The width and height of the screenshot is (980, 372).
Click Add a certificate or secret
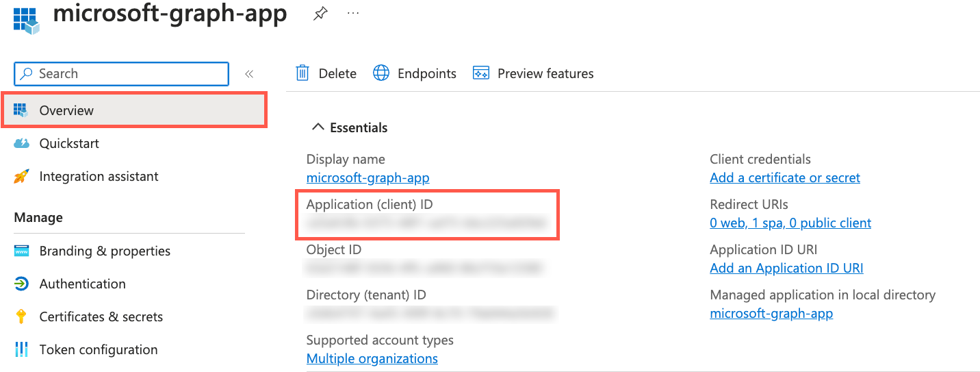coord(785,177)
